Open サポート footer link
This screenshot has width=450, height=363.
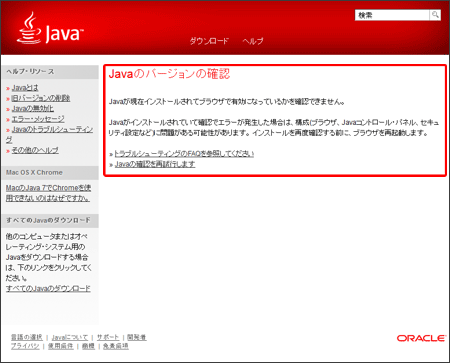click(x=108, y=337)
